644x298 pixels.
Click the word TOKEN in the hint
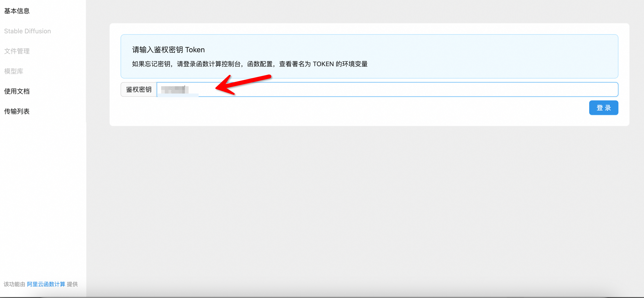click(323, 64)
